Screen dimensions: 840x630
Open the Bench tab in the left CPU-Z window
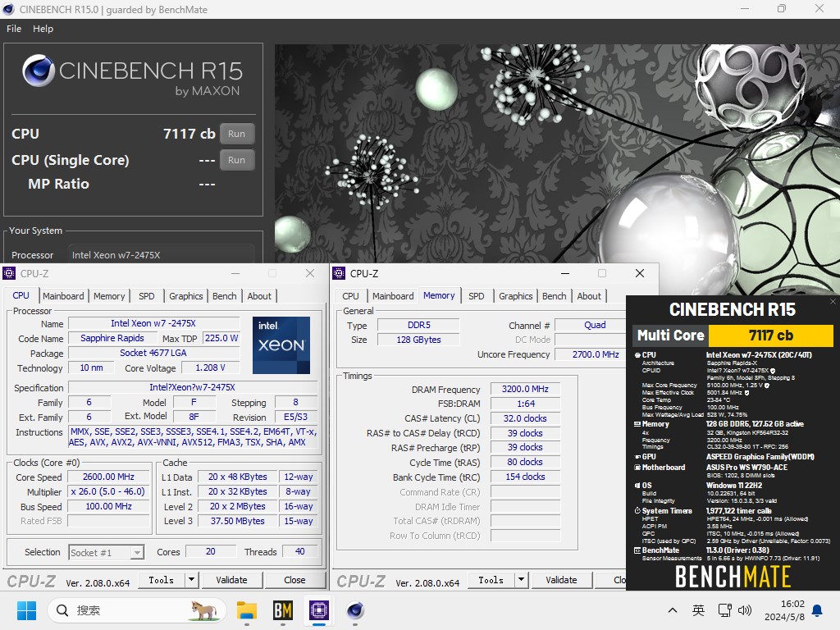coord(225,295)
